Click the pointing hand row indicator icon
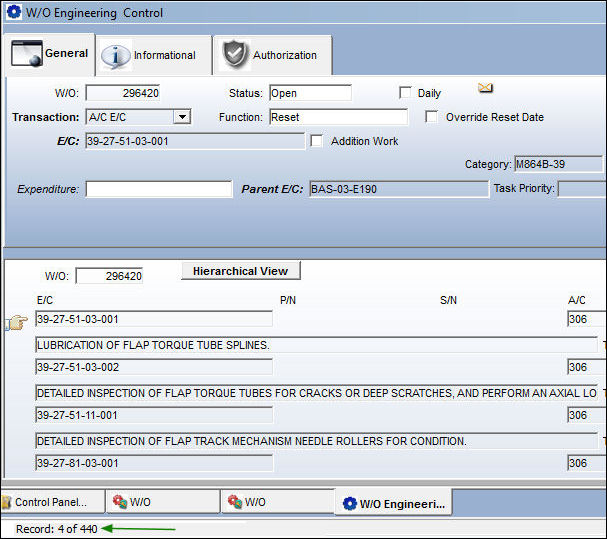 tap(17, 322)
